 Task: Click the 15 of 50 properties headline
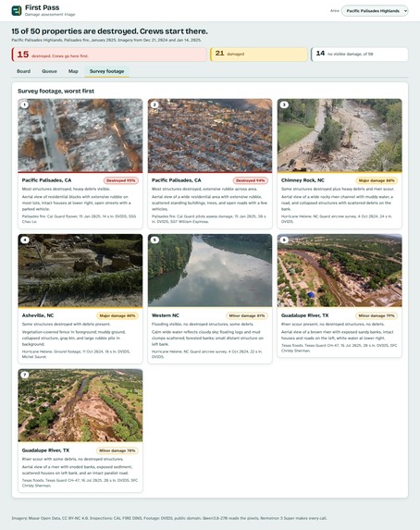click(109, 31)
